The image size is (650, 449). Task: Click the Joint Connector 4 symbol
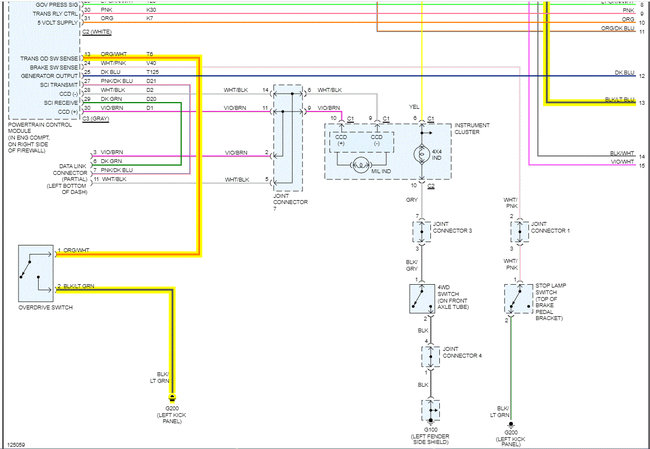coord(431,357)
